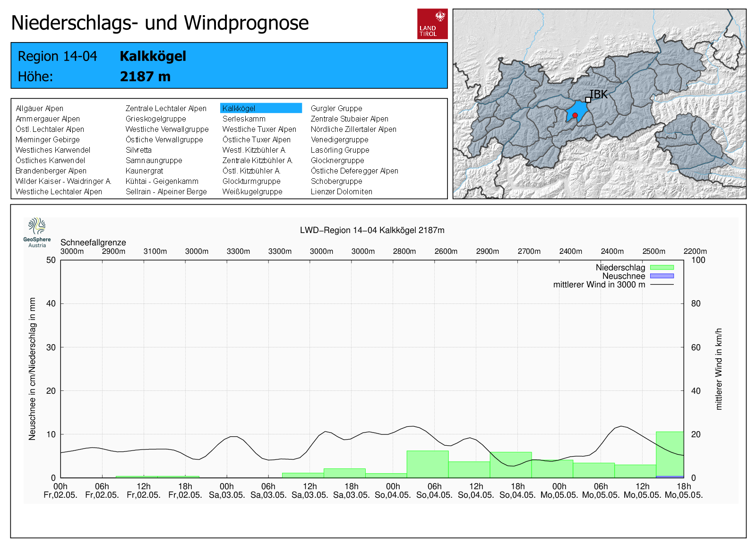Pick Westliche Tuxer Alpen region
756x545 pixels.
(x=259, y=129)
